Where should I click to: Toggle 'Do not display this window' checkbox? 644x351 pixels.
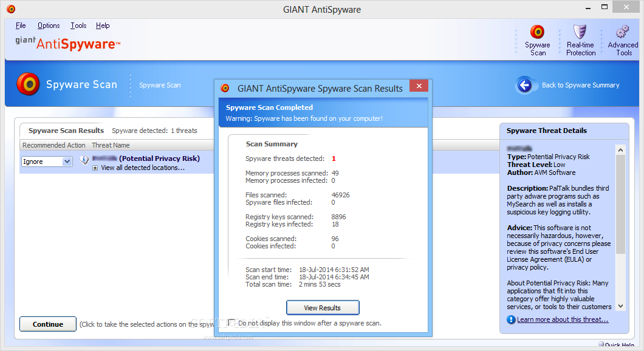pos(231,322)
